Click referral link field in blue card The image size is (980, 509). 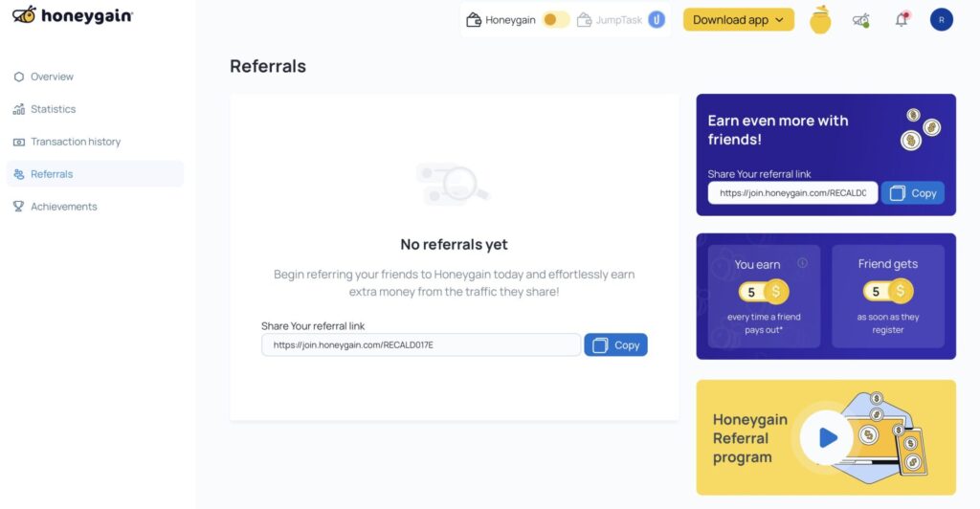(792, 193)
